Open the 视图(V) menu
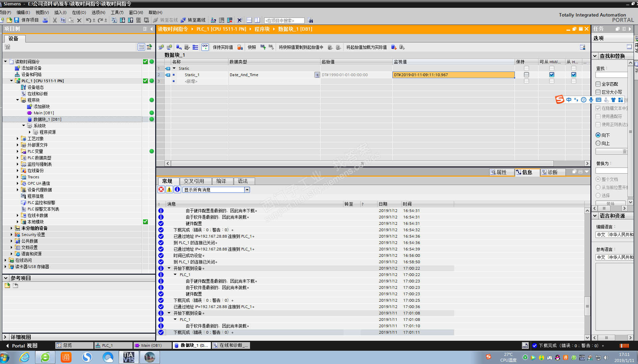 pos(42,12)
